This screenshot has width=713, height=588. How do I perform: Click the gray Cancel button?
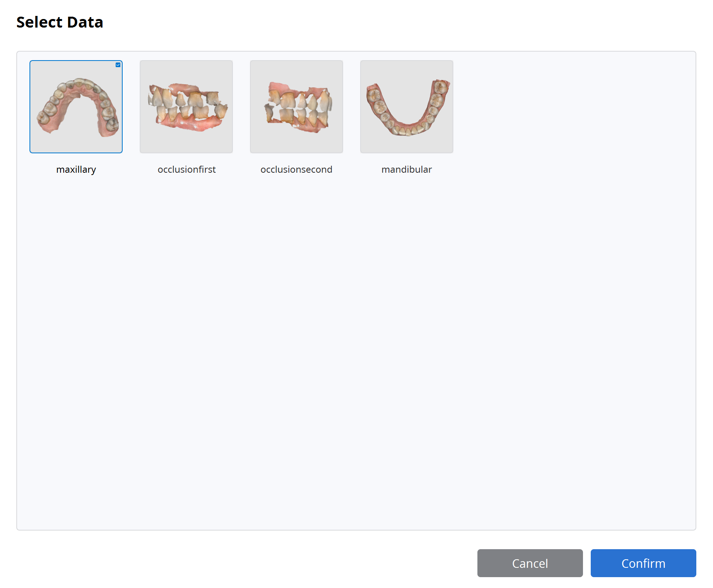coord(530,563)
